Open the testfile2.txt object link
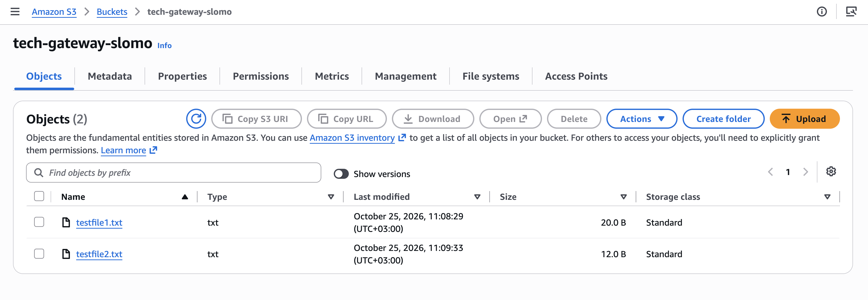The height and width of the screenshot is (300, 868). (99, 254)
